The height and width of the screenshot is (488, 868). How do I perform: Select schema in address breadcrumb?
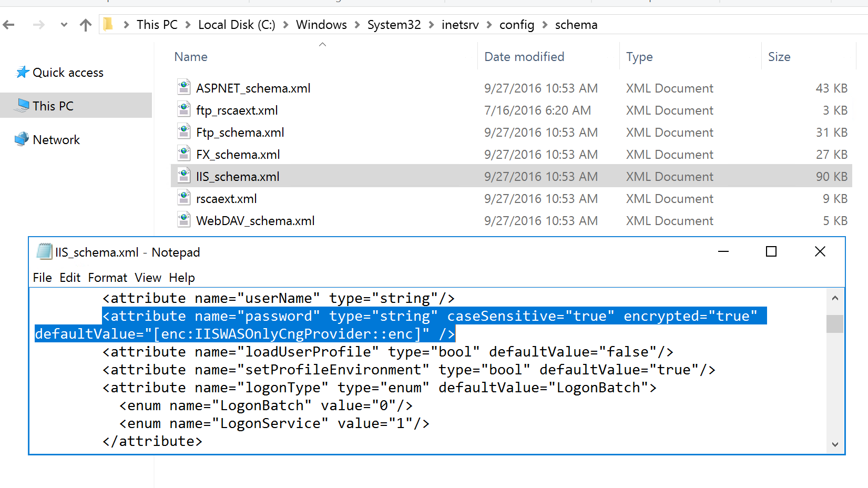point(576,25)
